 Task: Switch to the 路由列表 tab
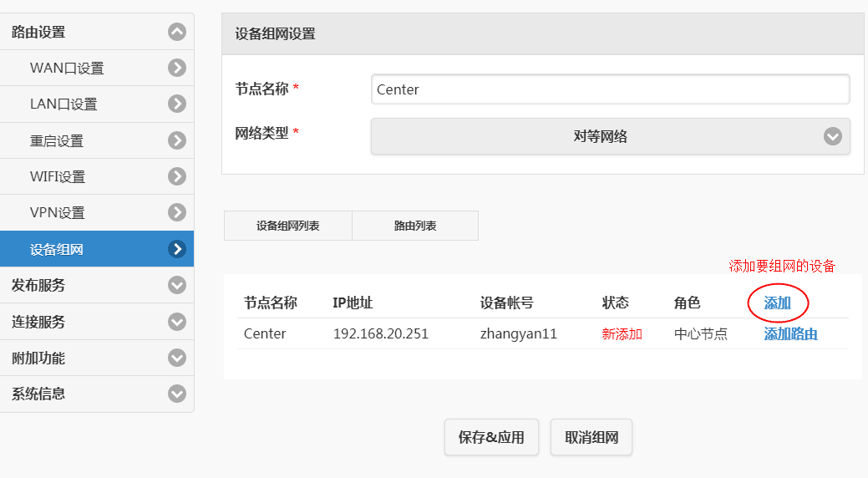pyautogui.click(x=415, y=226)
